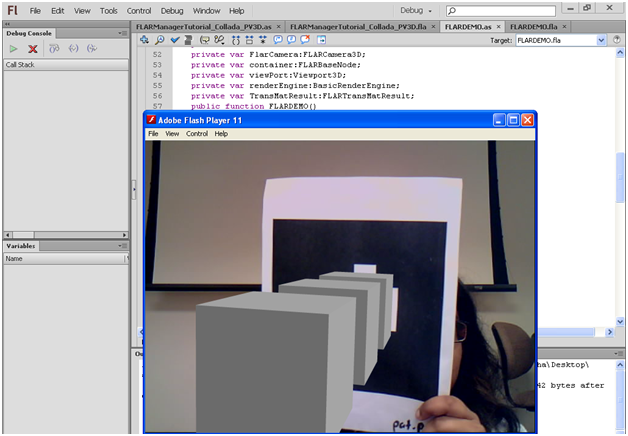The width and height of the screenshot is (628, 436).
Task: Click Output panel scroll up arrow
Action: coord(620,364)
